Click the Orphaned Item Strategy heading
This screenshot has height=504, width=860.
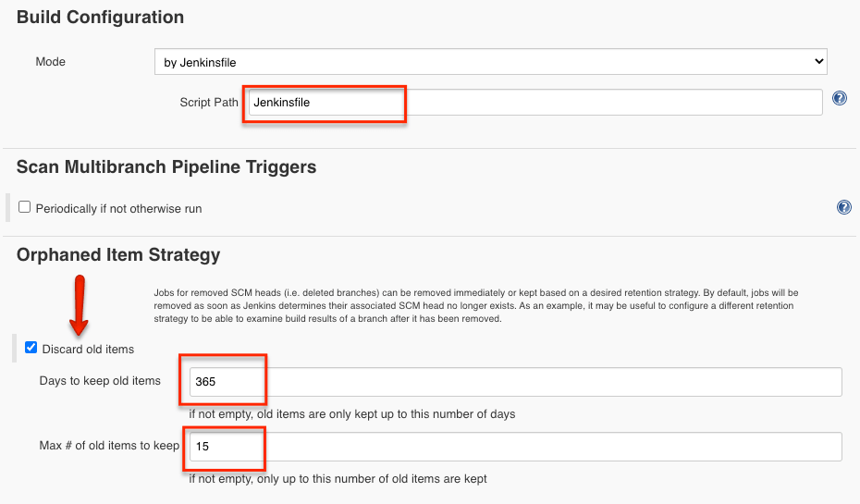pos(118,254)
